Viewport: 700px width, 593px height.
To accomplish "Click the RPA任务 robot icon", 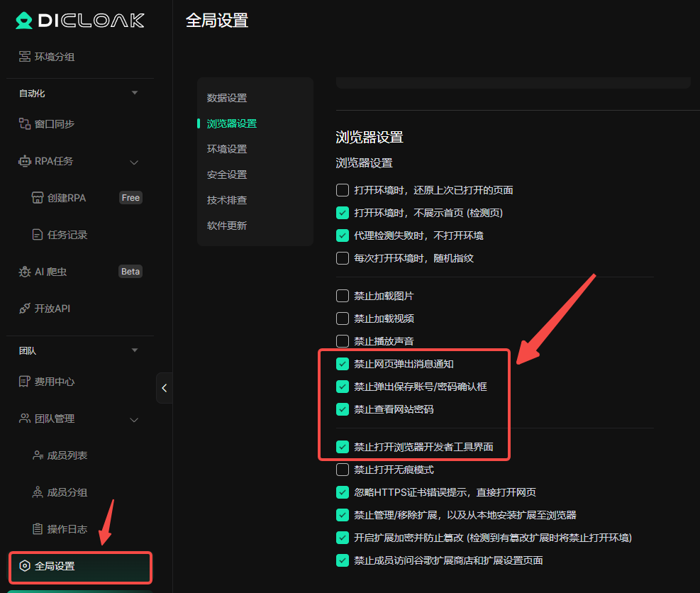I will click(25, 161).
